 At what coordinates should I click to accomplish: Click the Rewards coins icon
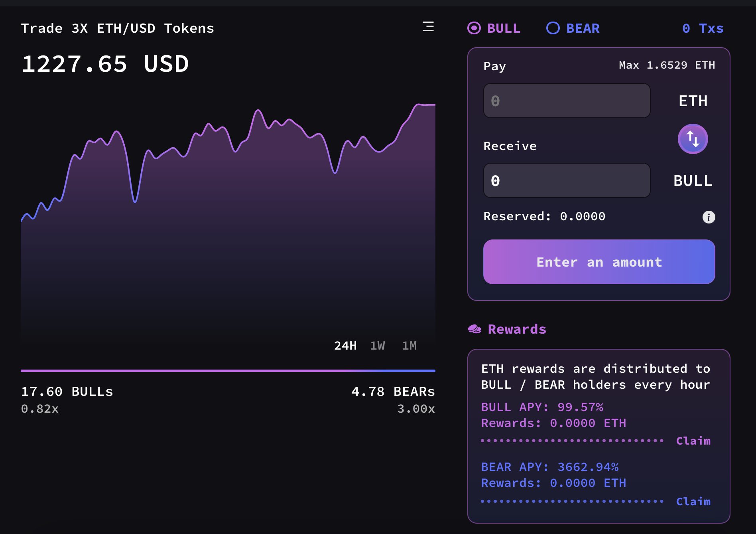point(474,329)
